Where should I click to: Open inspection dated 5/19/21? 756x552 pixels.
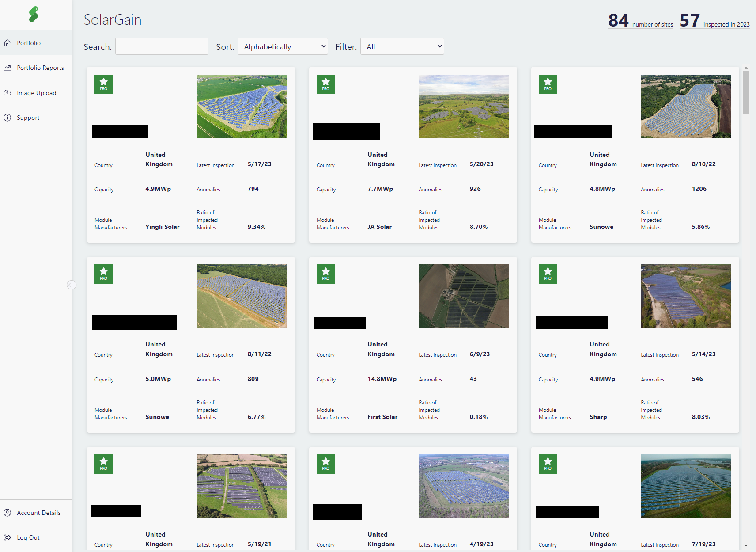pos(260,544)
